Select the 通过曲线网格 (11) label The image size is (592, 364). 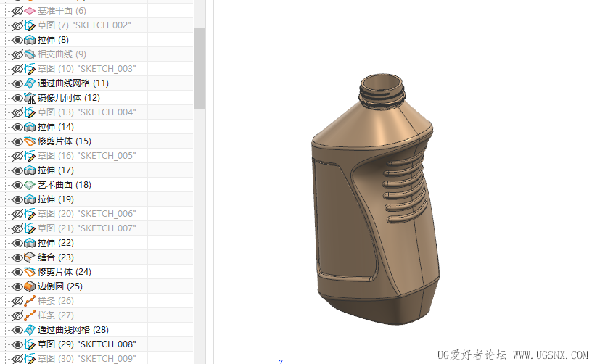(73, 83)
